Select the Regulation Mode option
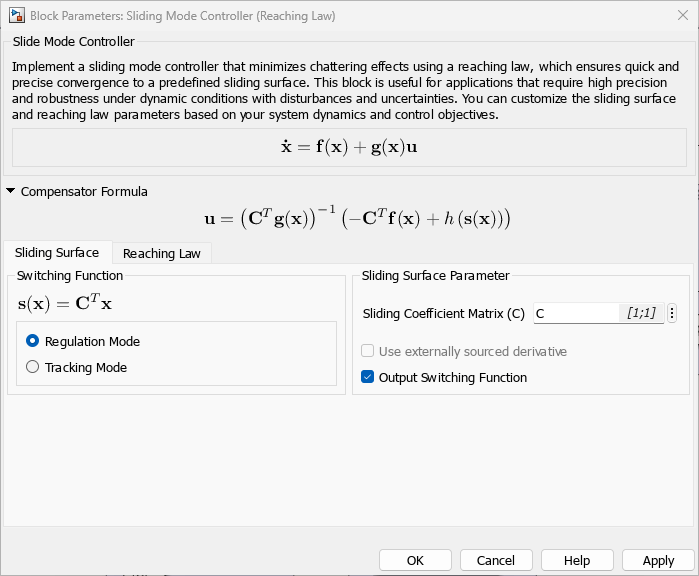Image resolution: width=699 pixels, height=576 pixels. click(33, 341)
